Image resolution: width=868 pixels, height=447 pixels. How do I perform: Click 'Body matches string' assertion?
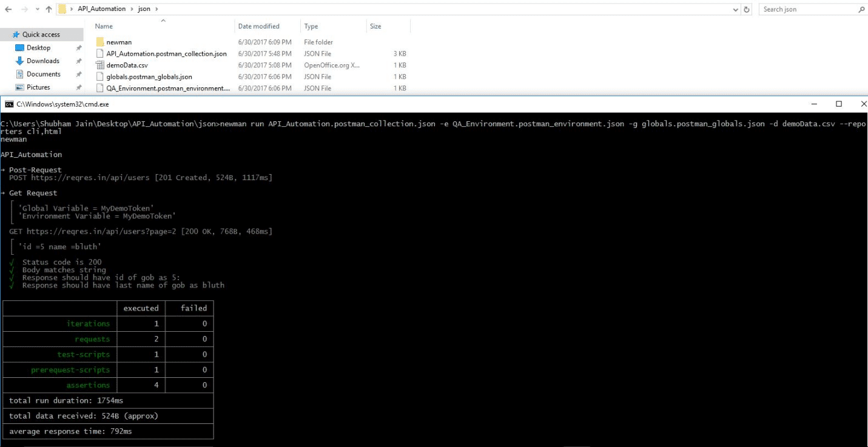pos(64,270)
